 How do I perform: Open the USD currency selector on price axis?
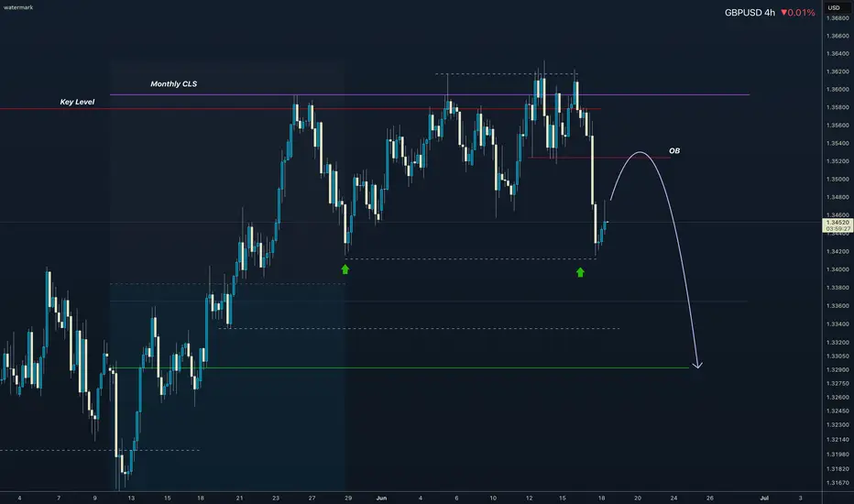[834, 7]
